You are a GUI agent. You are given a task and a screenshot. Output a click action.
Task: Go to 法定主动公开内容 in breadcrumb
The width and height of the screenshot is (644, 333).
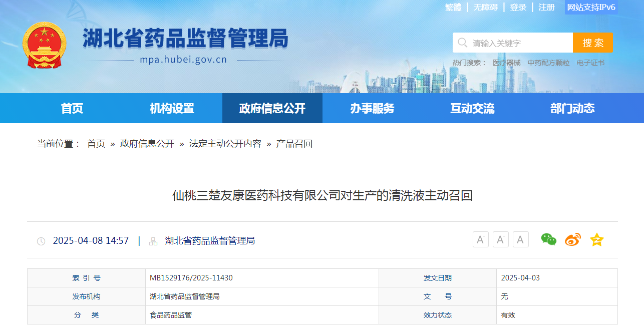225,144
